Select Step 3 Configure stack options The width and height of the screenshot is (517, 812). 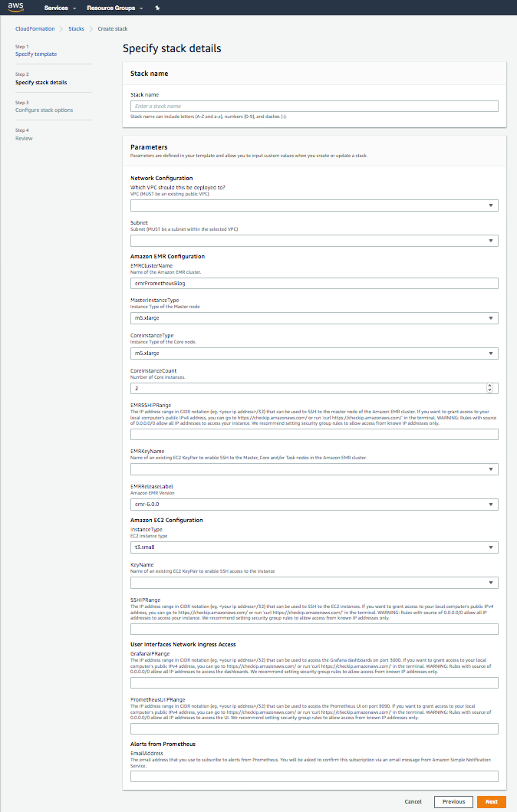pos(44,110)
